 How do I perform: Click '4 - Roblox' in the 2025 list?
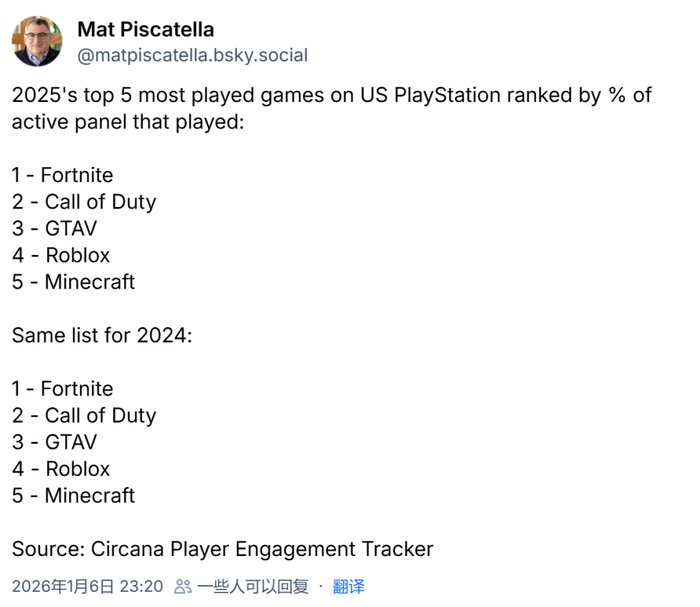click(x=61, y=255)
